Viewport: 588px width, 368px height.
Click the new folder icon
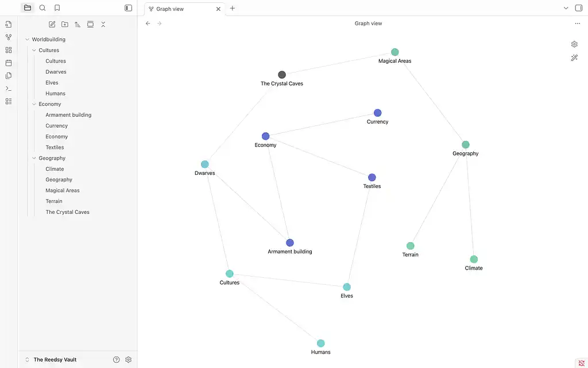64,24
